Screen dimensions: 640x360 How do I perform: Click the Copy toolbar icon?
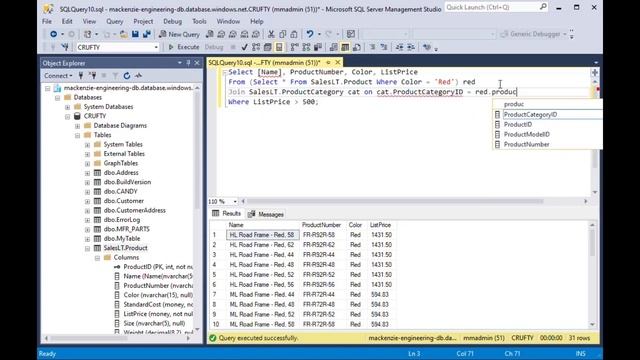282,34
